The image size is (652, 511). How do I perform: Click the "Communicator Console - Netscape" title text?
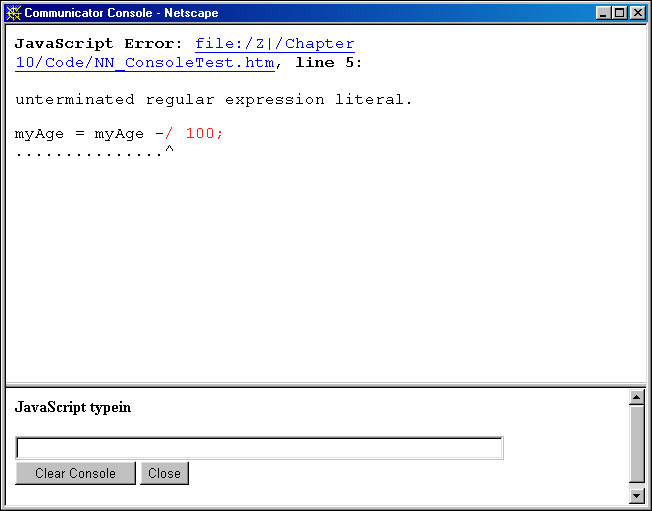(121, 13)
